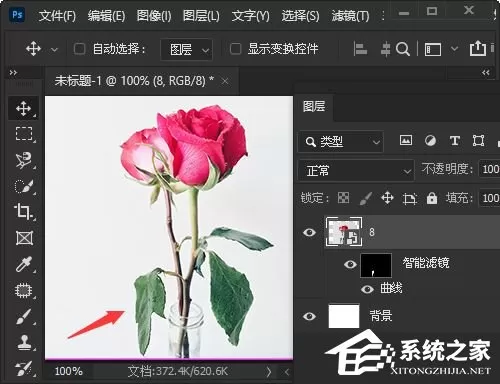
Task: Toggle visibility of 曲线 smart filter
Action: click(x=367, y=289)
